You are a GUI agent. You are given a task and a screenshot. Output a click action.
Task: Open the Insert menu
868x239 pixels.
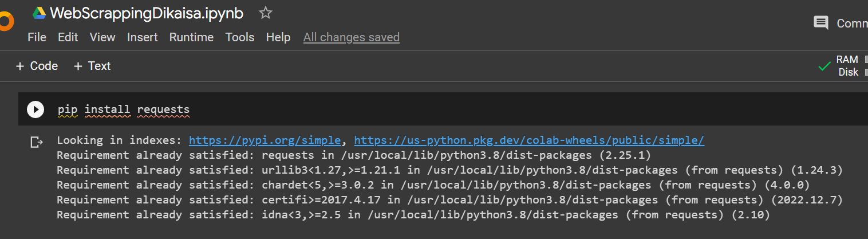tap(142, 37)
